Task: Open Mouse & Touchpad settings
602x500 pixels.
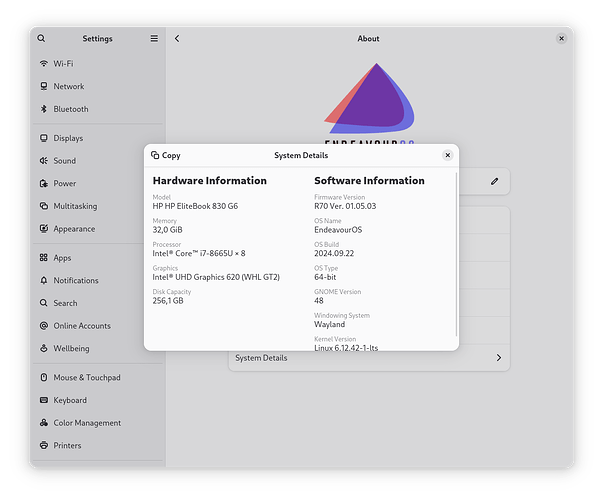Action: click(x=86, y=378)
